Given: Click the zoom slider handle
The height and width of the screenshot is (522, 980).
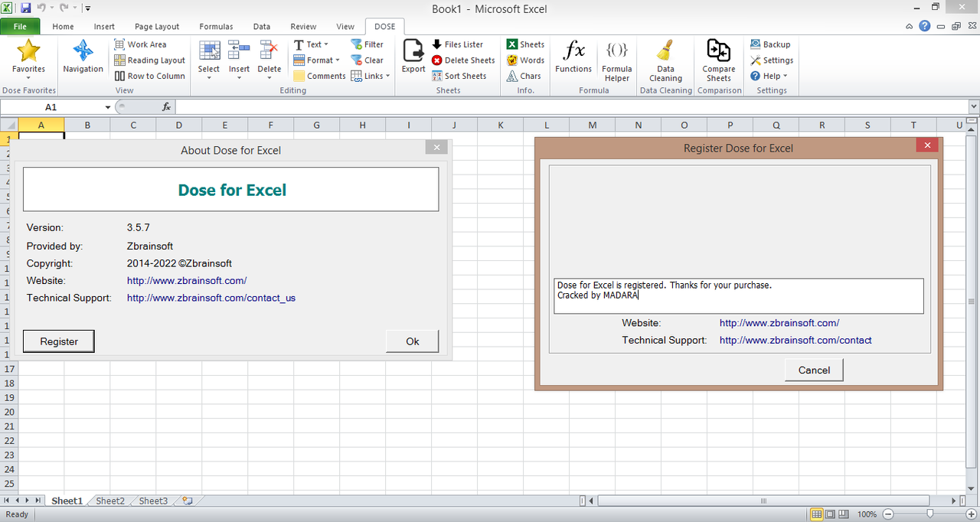Looking at the screenshot, I should (929, 514).
